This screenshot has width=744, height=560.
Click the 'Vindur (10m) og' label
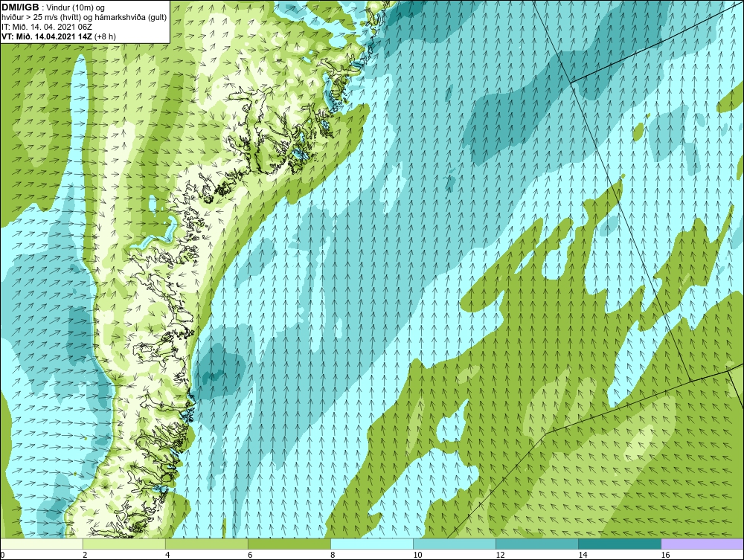(75, 8)
